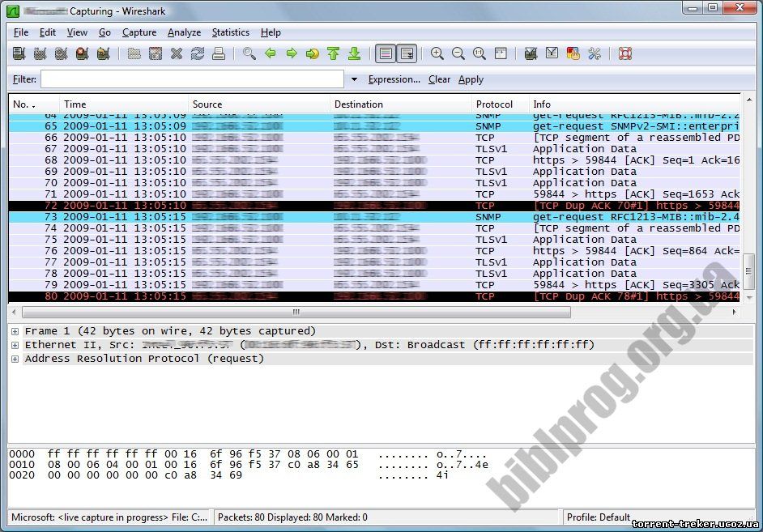763x532 pixels.
Task: Open the Preferences tools icon
Action: pyautogui.click(x=595, y=53)
